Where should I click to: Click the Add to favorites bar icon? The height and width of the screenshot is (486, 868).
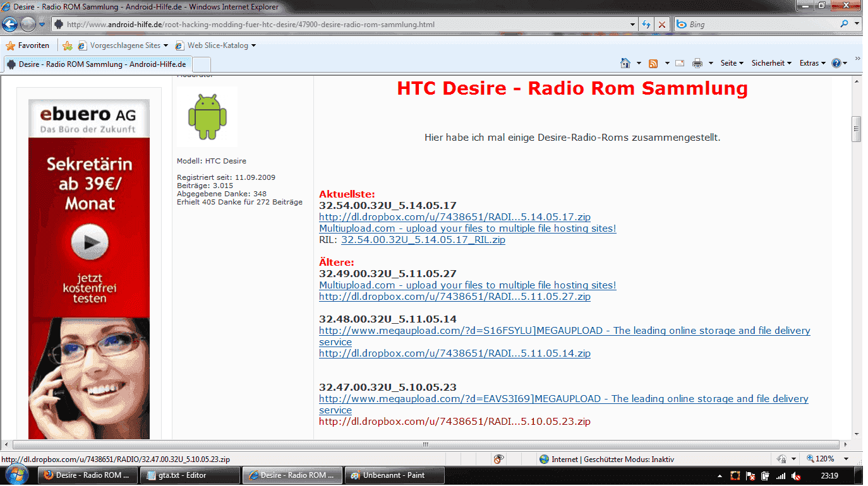click(x=68, y=45)
